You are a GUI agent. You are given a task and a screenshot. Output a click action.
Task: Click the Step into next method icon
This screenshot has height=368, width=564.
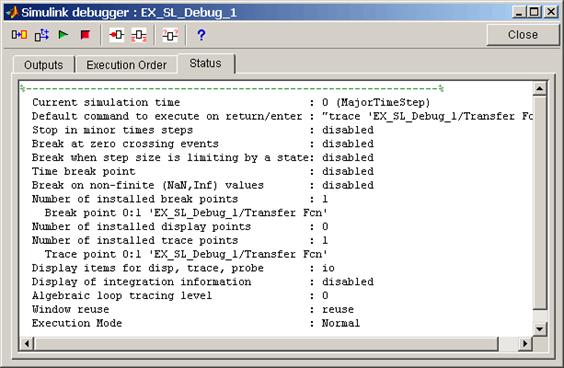point(19,35)
